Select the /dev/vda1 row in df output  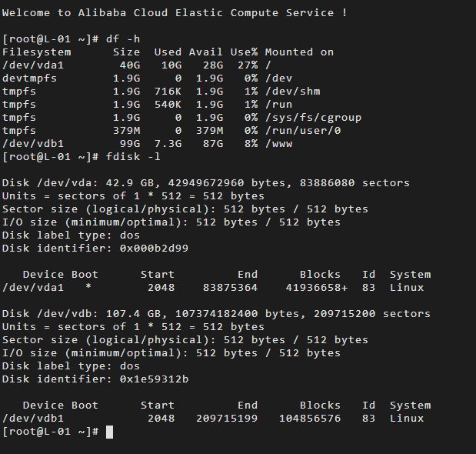click(137, 65)
